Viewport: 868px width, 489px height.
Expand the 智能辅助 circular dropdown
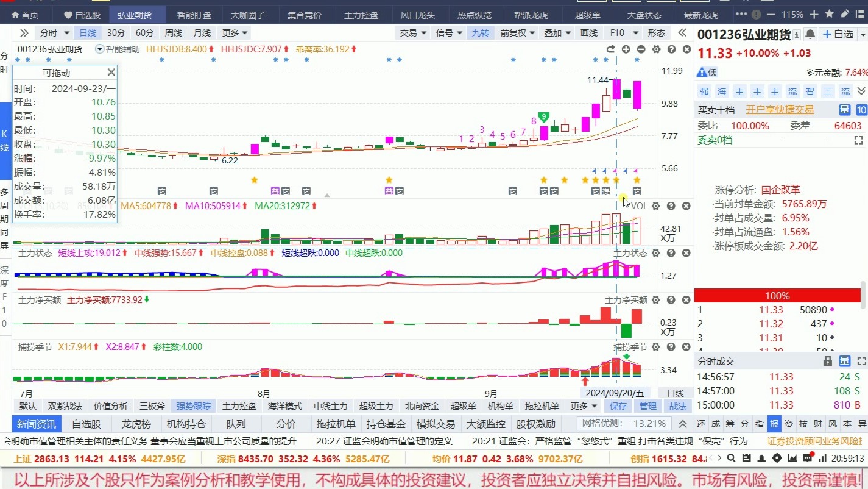(100, 49)
